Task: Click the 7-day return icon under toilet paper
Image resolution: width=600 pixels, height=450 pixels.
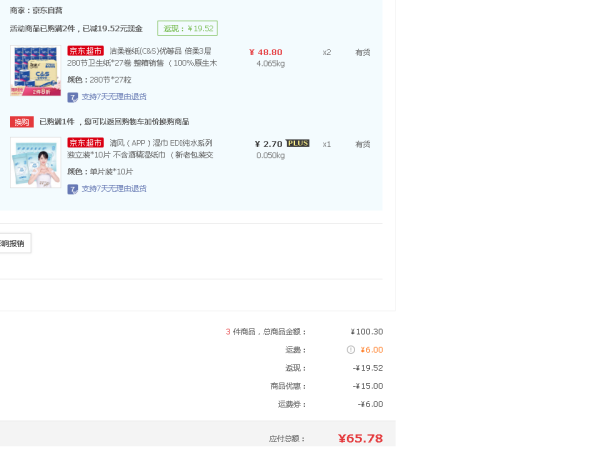Action: pos(73,97)
